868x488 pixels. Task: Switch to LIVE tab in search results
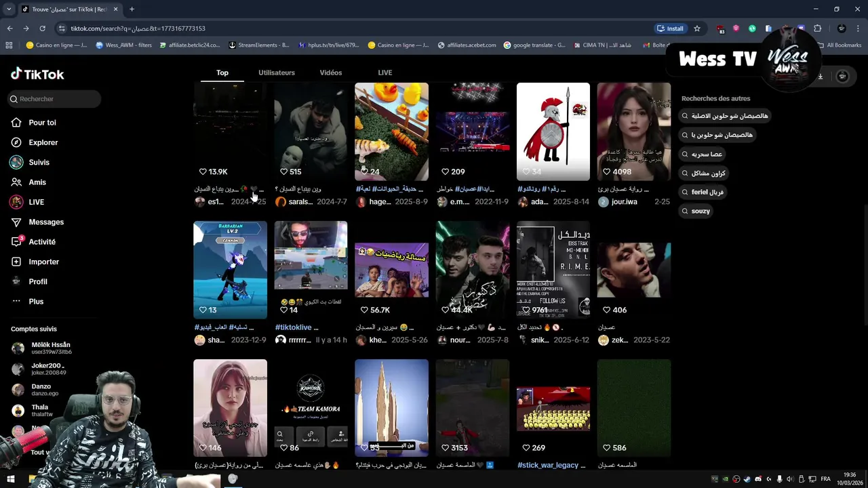click(x=385, y=73)
